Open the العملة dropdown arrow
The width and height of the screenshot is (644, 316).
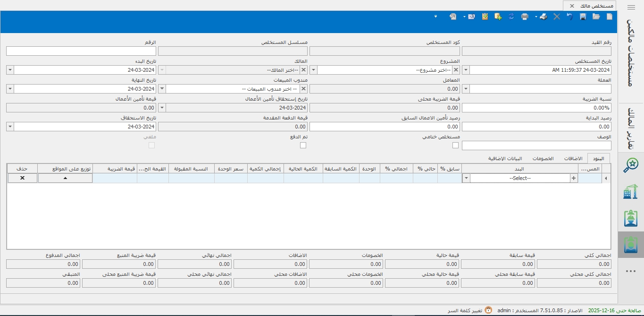point(466,89)
